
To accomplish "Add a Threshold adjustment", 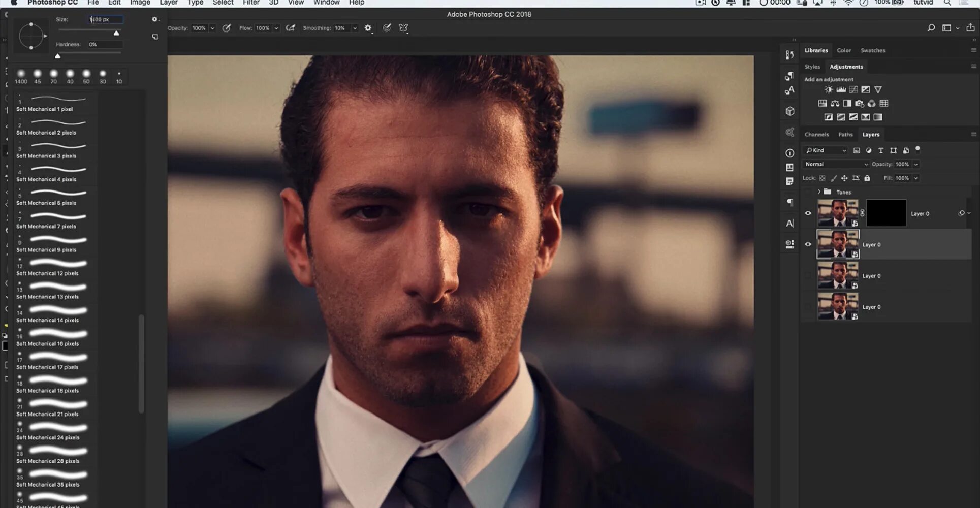I will click(853, 117).
